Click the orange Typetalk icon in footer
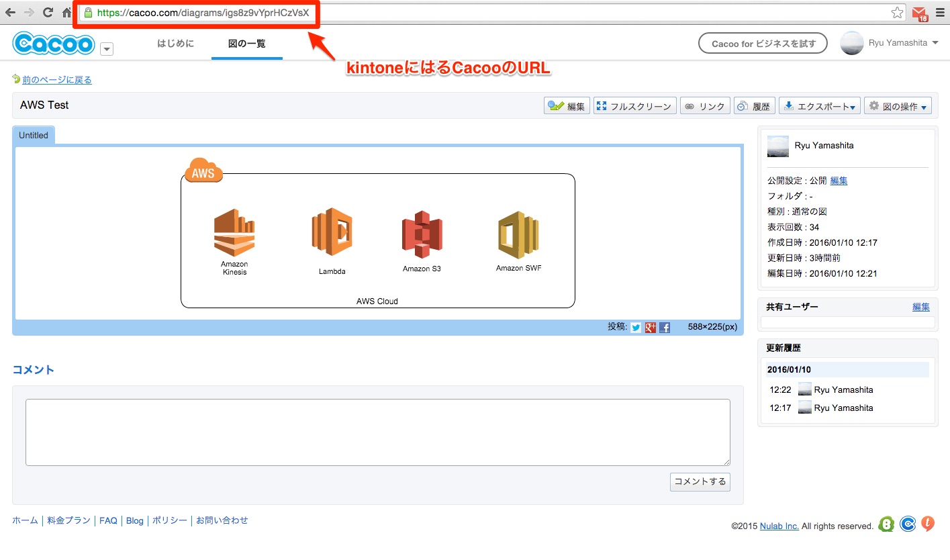The image size is (950, 560). 927,524
